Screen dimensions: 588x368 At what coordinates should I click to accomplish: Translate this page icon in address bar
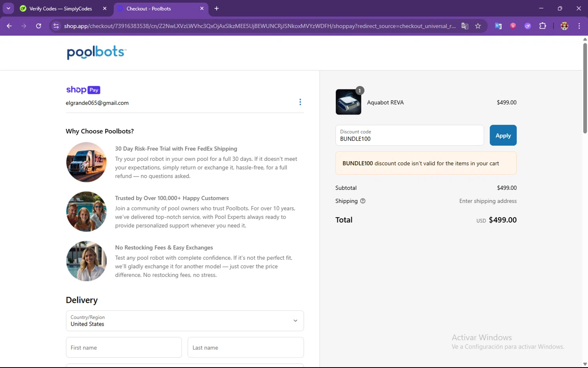(x=465, y=26)
